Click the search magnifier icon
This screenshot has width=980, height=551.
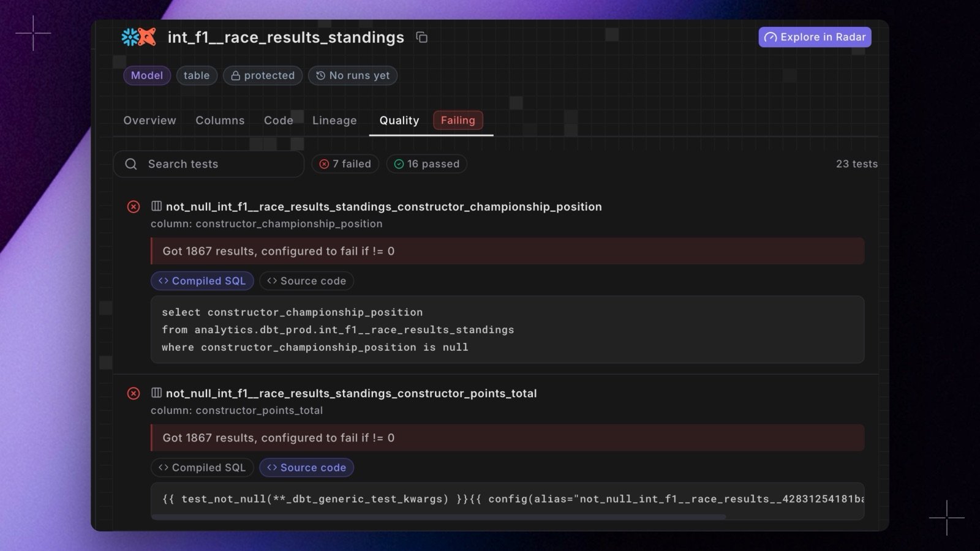click(130, 164)
